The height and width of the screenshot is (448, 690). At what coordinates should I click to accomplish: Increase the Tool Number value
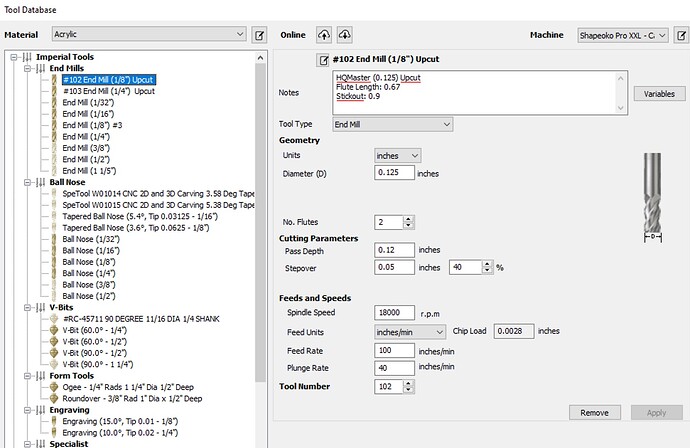408,383
